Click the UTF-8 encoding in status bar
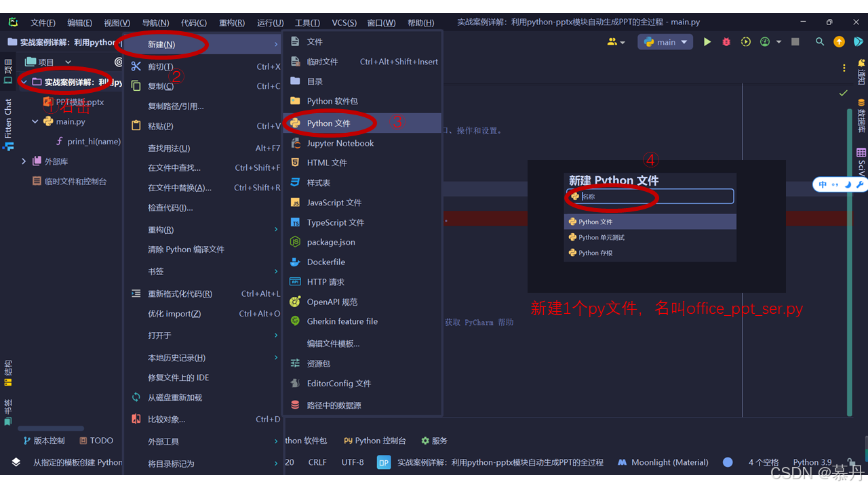The height and width of the screenshot is (488, 868). 353,462
